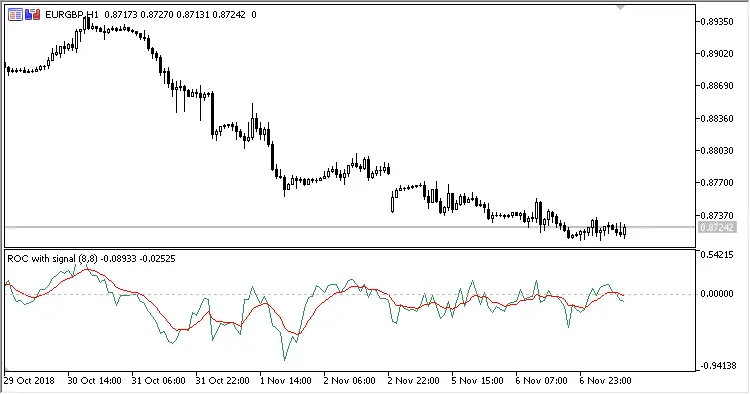Click indicator scale value 0.54215
The image size is (750, 394).
(717, 255)
